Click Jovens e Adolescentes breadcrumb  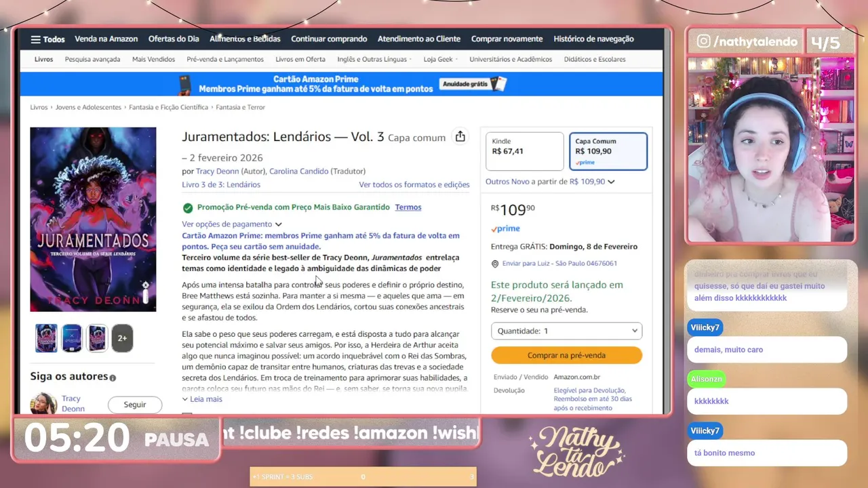88,107
